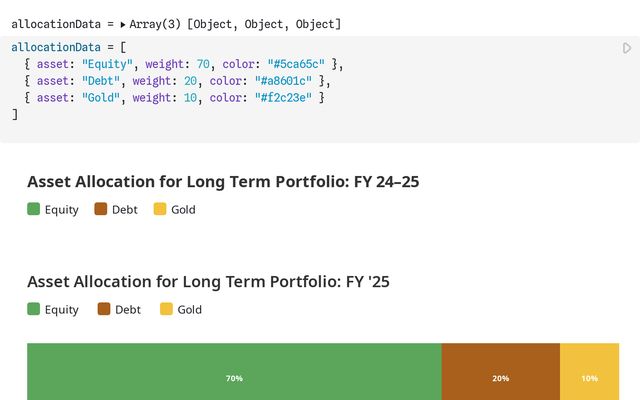
Task: Click the Equity green swatch in first legend
Action: (33, 209)
